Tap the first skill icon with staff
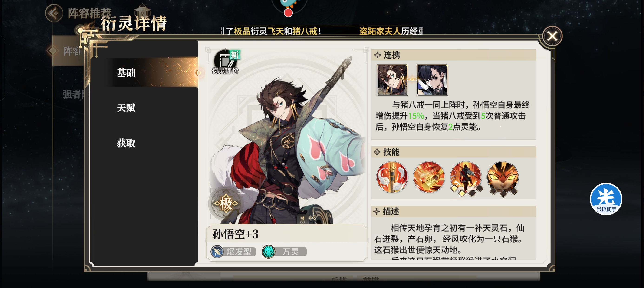This screenshot has width=644, height=288. pyautogui.click(x=392, y=177)
